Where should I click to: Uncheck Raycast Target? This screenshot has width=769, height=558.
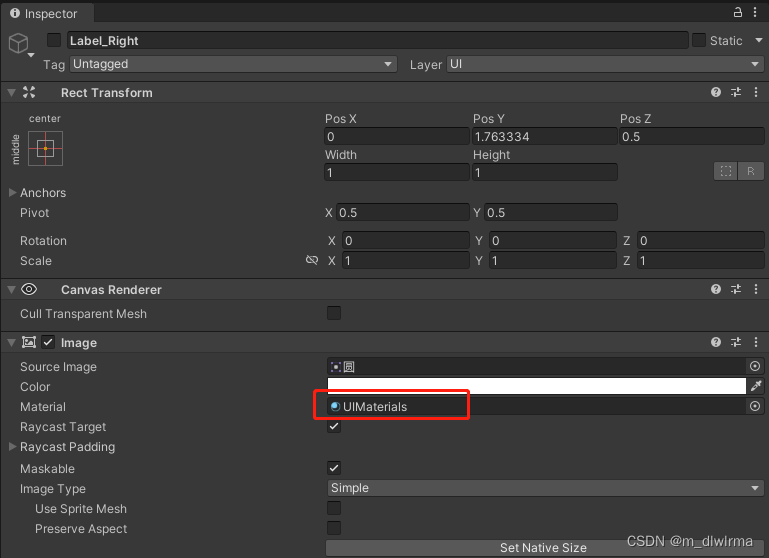point(334,426)
